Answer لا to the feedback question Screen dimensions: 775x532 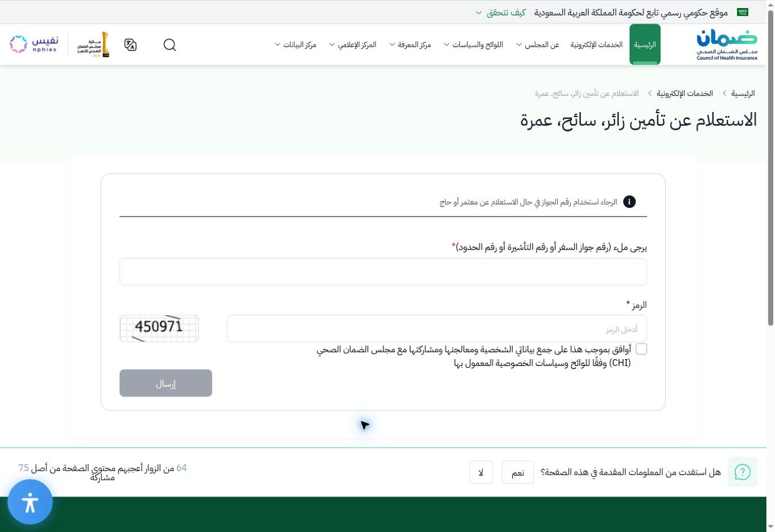pyautogui.click(x=481, y=472)
